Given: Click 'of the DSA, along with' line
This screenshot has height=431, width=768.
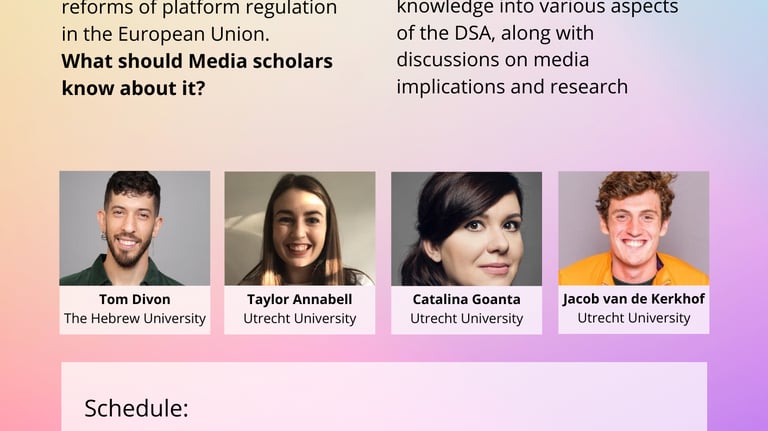Looking at the screenshot, I should tap(495, 33).
